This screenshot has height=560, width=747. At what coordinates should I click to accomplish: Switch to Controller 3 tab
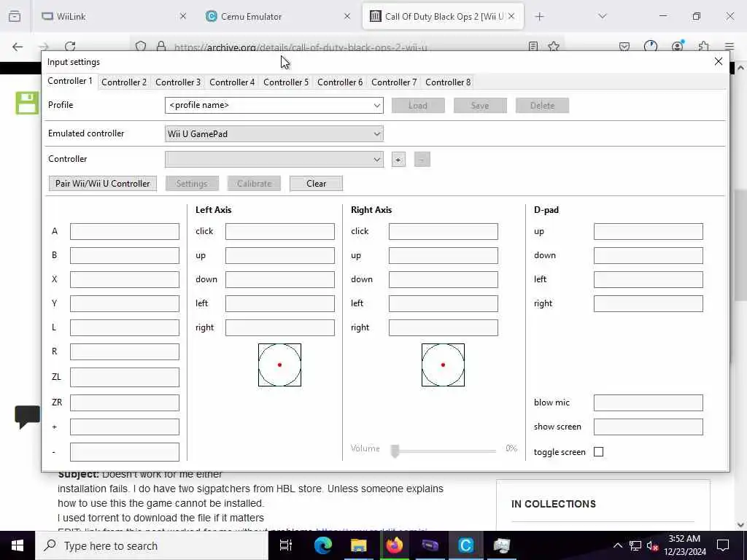click(178, 82)
